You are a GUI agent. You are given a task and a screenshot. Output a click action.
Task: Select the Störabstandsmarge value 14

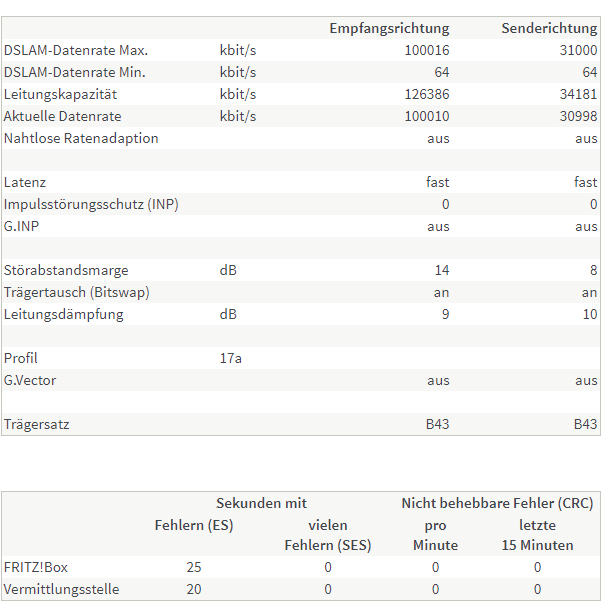(x=442, y=270)
